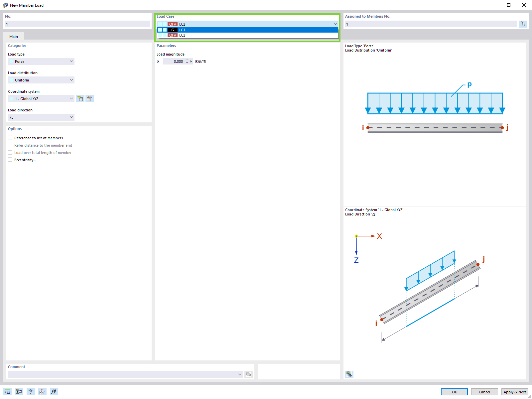532x399 pixels.
Task: Open the Load type dropdown
Action: [71, 61]
